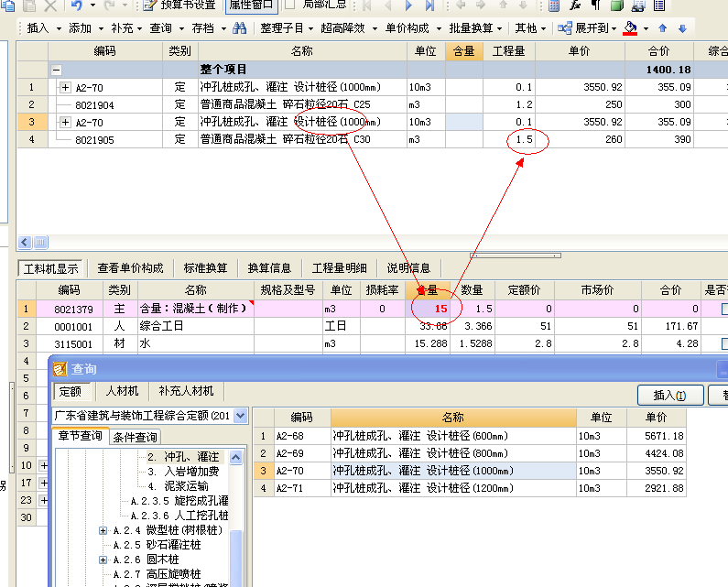Click the paste clipboard icon

coord(29,5)
